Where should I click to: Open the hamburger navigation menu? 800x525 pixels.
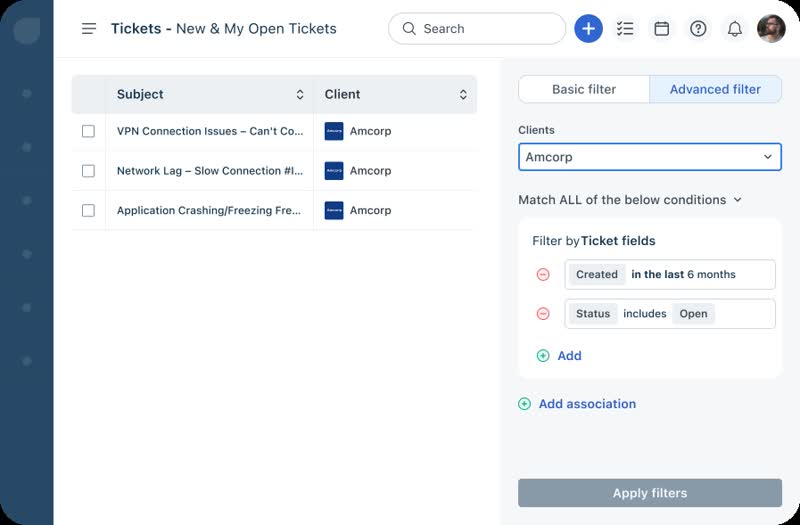tap(89, 29)
